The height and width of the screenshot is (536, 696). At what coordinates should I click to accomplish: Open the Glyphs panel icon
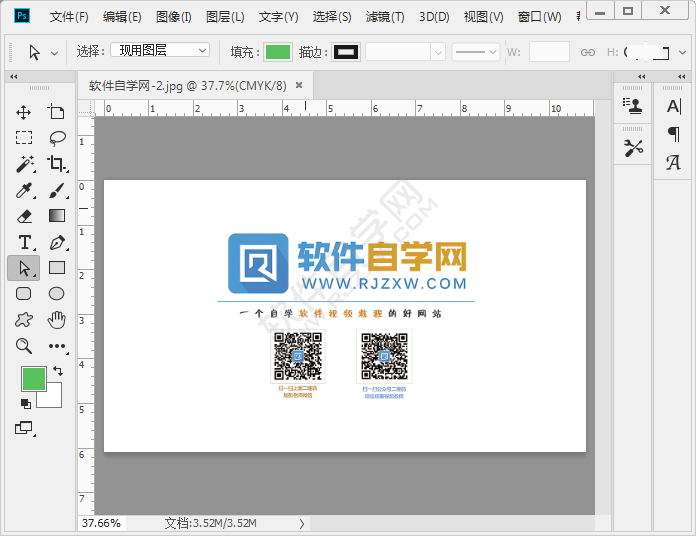click(x=673, y=162)
